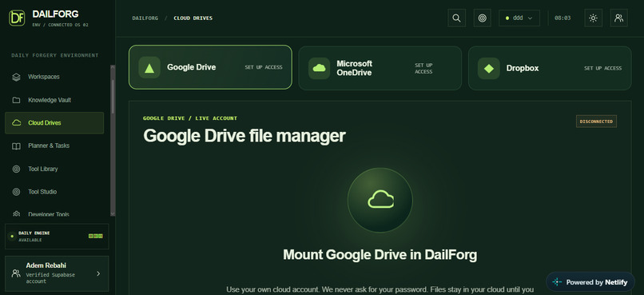This screenshot has height=295, width=644.
Task: Click GOOGLE DRIVE / LIVE ACCOUNT label
Action: [190, 118]
